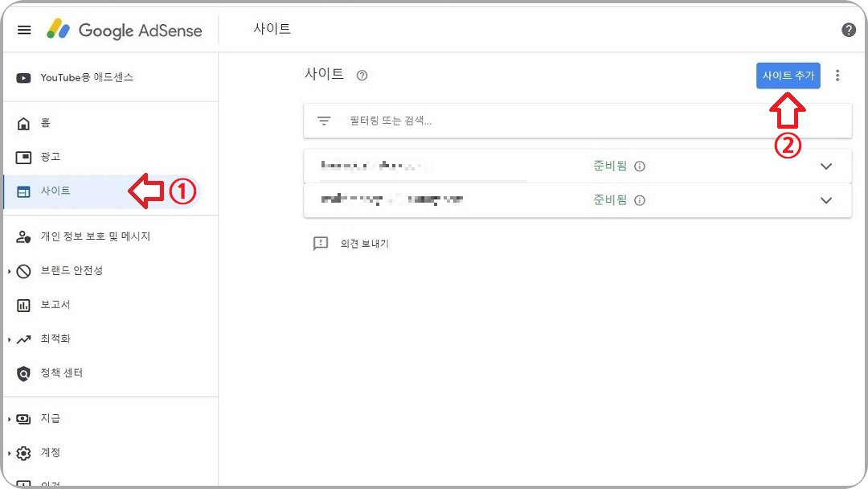
Task: Click the YouTube용 애드센스 icon
Action: click(x=25, y=76)
